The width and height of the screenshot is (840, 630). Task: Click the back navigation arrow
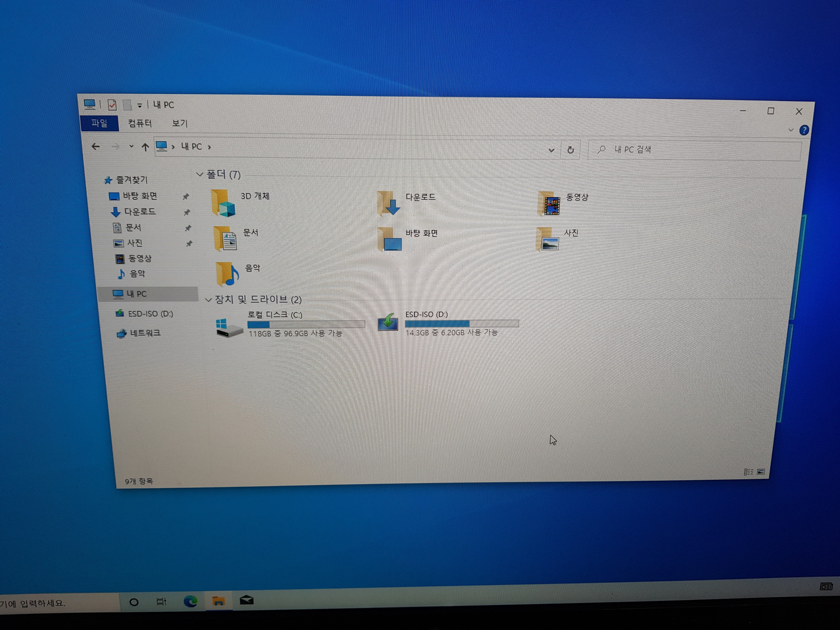point(96,147)
